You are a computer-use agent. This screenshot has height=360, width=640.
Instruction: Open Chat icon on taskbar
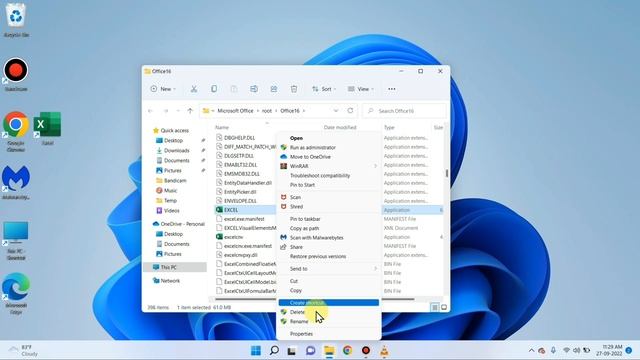pos(311,351)
